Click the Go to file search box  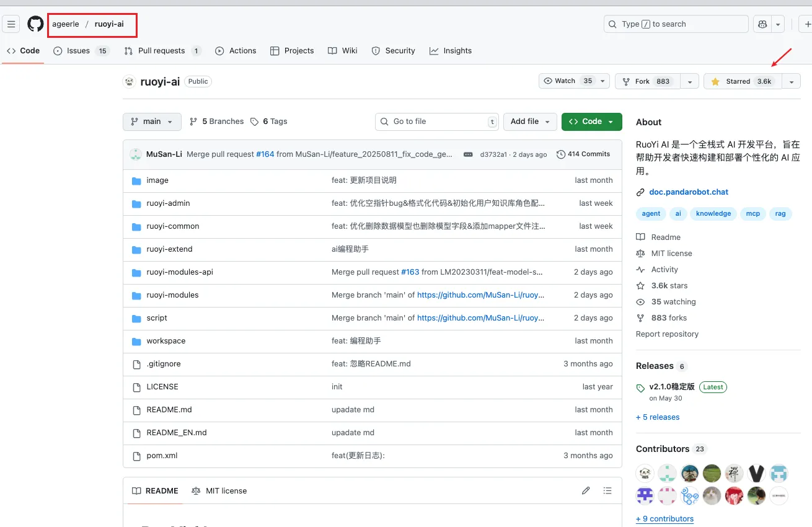[x=437, y=122]
